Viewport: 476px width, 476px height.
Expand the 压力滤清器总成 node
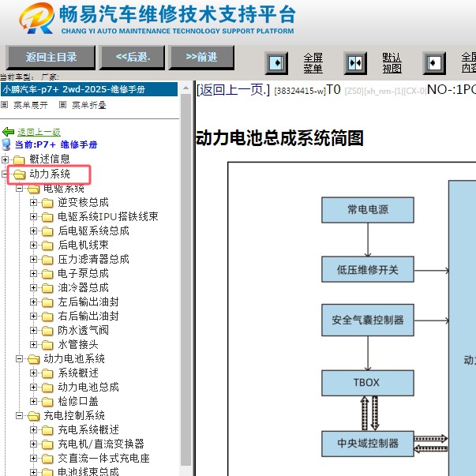coord(34,259)
